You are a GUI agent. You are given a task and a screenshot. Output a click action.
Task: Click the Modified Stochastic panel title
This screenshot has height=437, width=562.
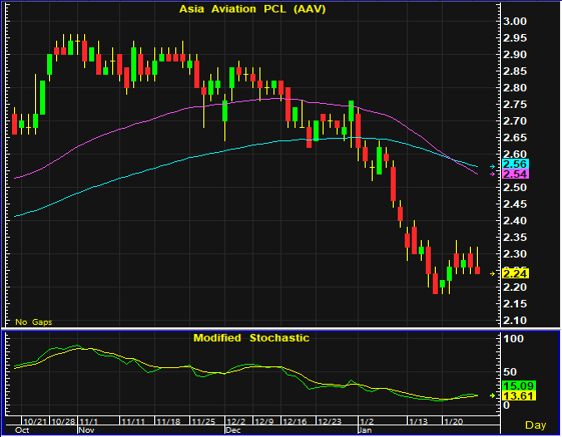pos(251,338)
